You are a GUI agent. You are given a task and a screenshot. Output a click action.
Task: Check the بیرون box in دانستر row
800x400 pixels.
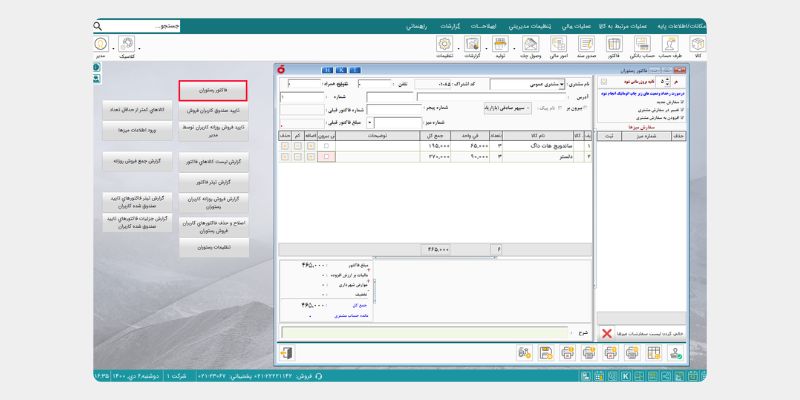pos(327,157)
